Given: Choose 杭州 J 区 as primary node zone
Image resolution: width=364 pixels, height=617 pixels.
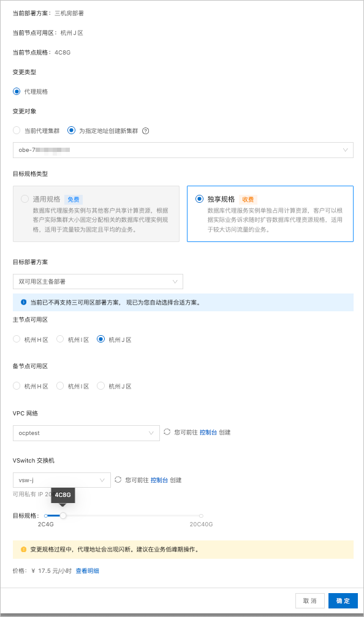Looking at the screenshot, I should pyautogui.click(x=100, y=339).
